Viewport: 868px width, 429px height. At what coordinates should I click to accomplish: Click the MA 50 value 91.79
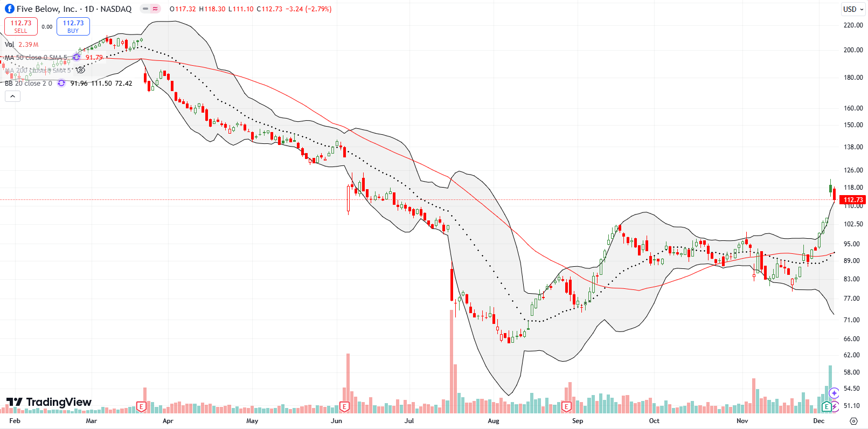tap(94, 57)
